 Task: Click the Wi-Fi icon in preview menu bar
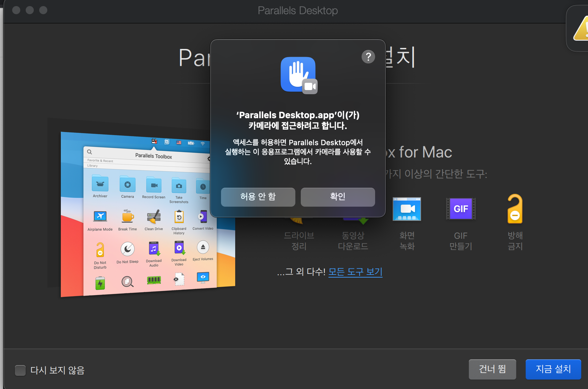point(203,144)
